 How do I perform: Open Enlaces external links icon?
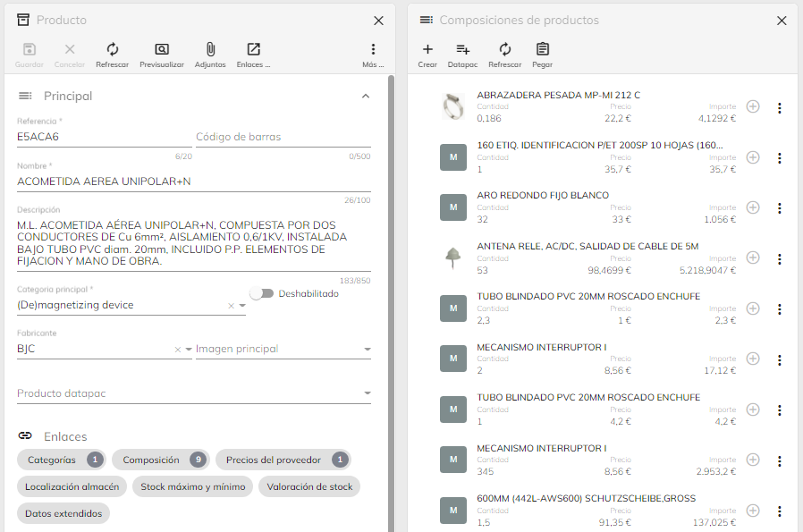[x=253, y=50]
